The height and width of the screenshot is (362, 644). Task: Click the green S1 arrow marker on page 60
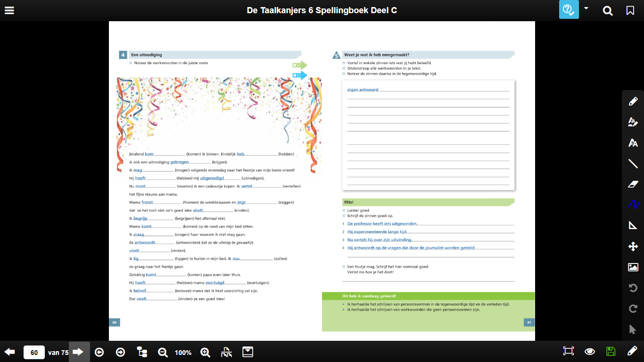point(300,65)
